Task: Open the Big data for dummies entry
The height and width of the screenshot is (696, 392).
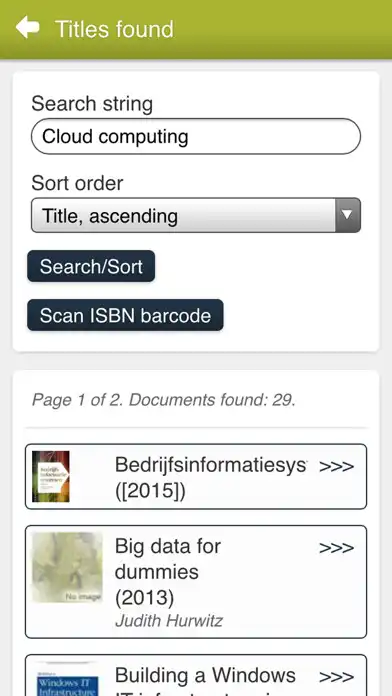Action: click(x=196, y=582)
